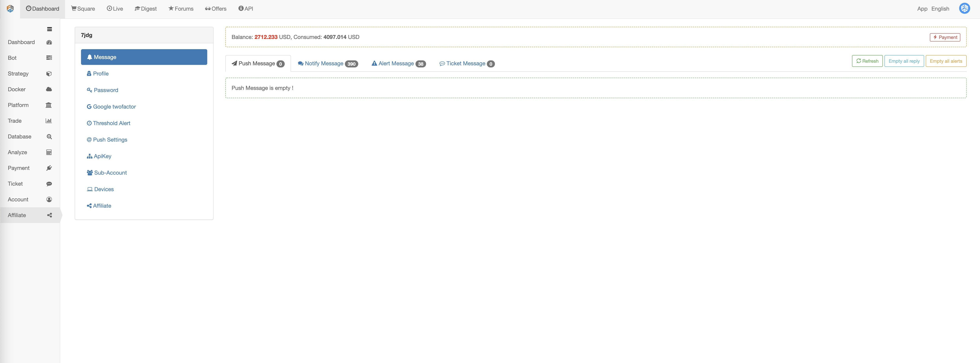Click the Platform bank icon in the sidebar

pos(49,105)
